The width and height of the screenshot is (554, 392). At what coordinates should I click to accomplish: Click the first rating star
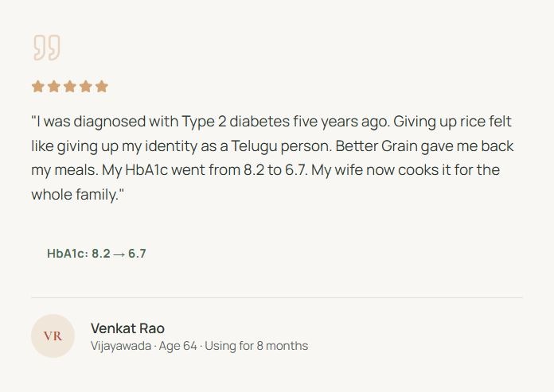37,87
